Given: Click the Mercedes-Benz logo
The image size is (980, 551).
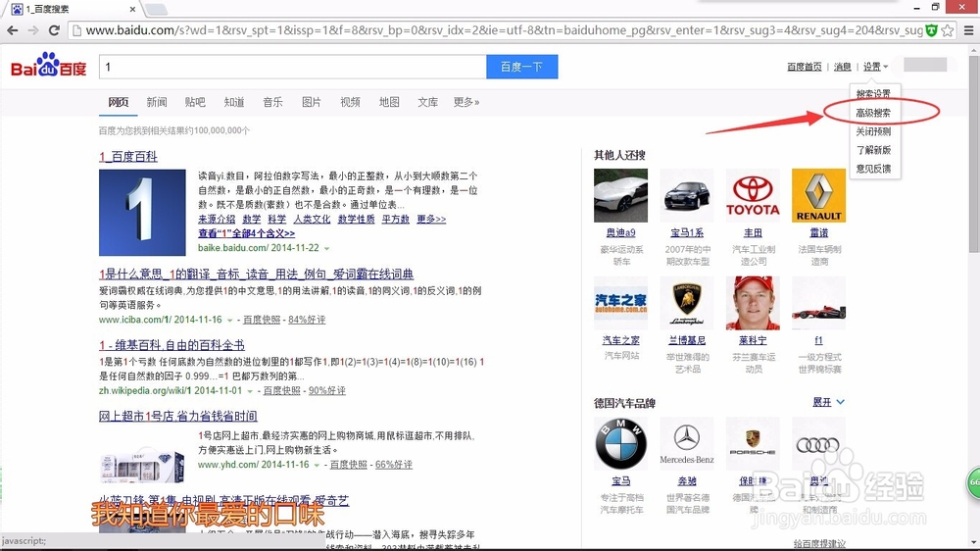Looking at the screenshot, I should click(687, 444).
